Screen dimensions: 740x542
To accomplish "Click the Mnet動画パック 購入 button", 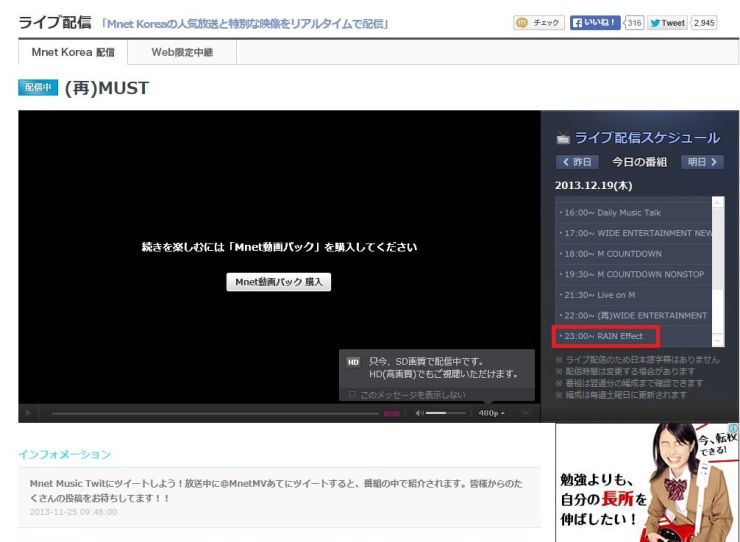I will point(278,282).
